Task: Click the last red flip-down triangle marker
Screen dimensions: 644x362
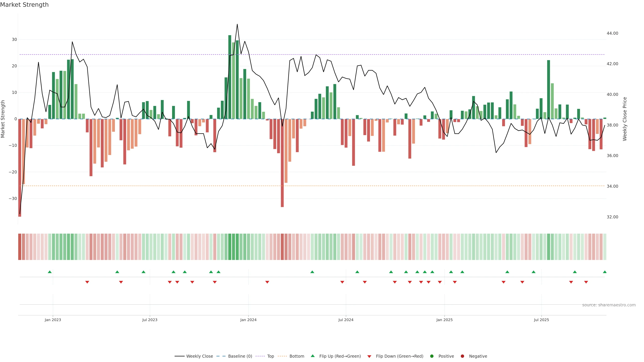Action: (x=586, y=282)
